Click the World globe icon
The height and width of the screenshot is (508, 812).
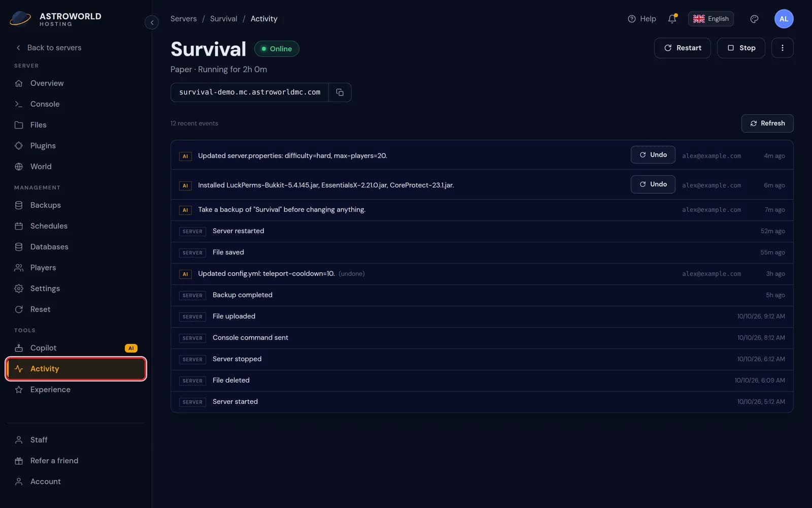point(19,167)
